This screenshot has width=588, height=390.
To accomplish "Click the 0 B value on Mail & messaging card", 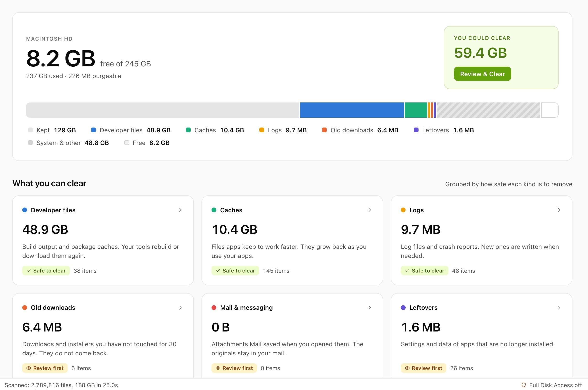I will (x=221, y=327).
